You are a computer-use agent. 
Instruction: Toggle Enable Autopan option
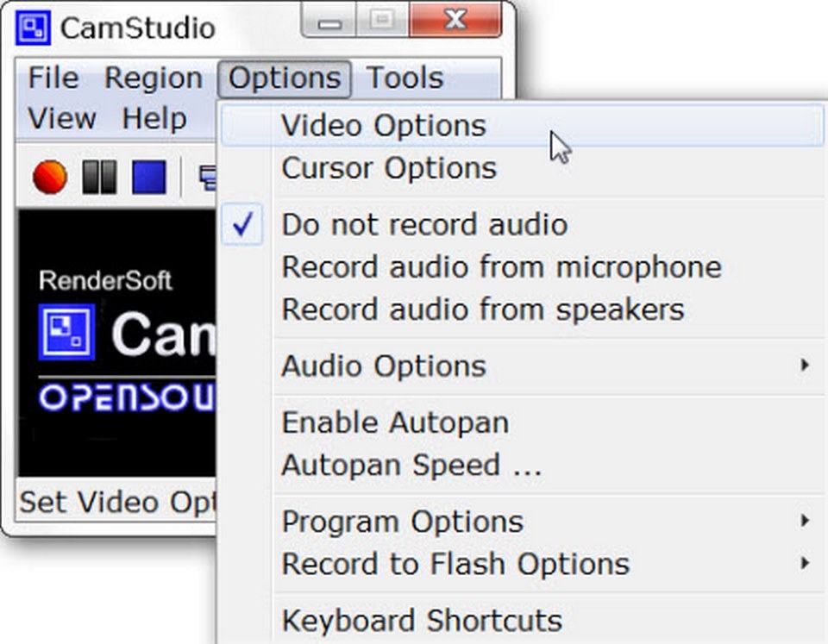[394, 423]
